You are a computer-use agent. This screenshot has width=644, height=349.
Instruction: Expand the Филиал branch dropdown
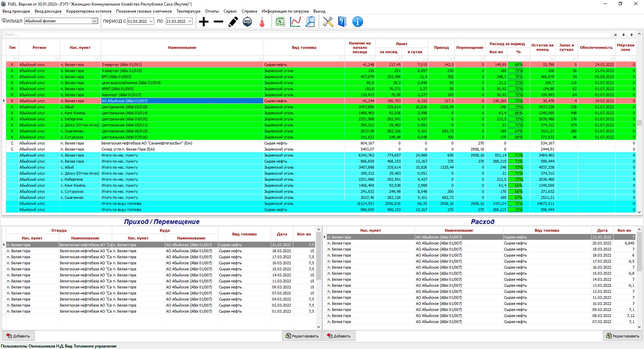(x=94, y=21)
